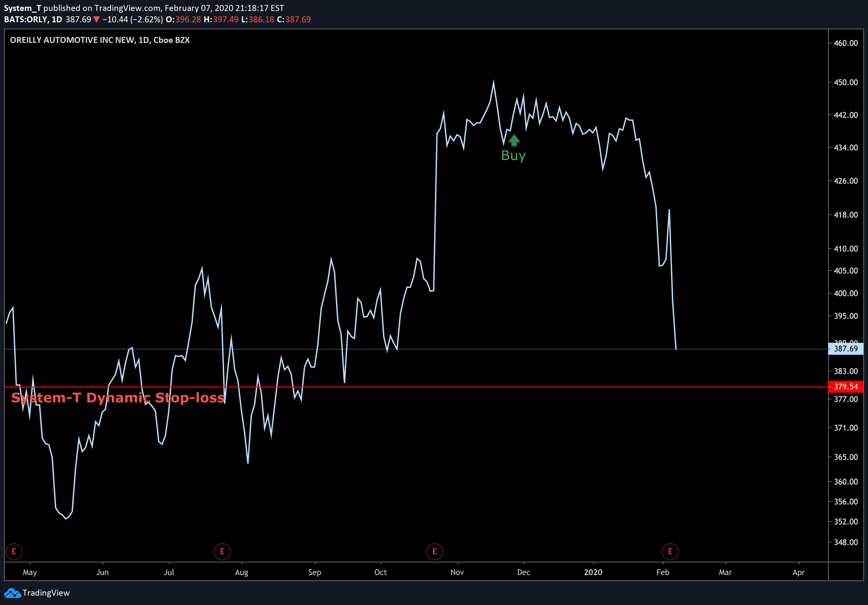The width and height of the screenshot is (868, 605).
Task: Click the open value 396.28
Action: coord(188,19)
